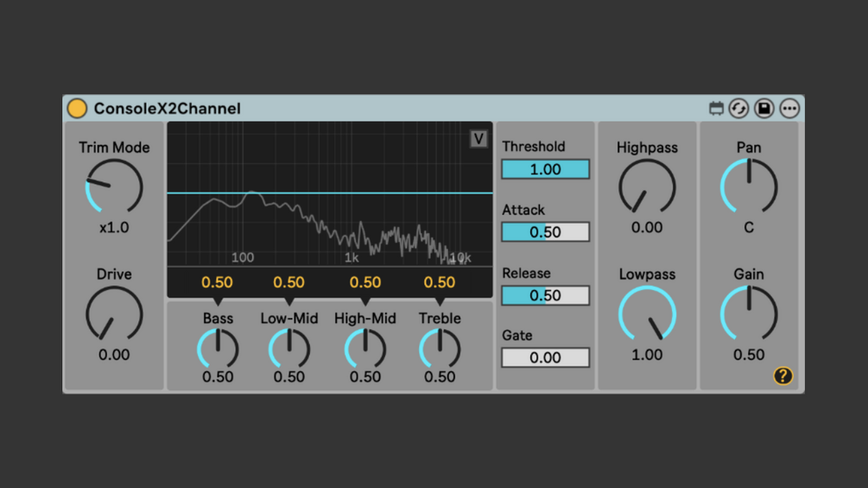
Task: Click the High-Mid knob value 0.50
Action: 364,377
